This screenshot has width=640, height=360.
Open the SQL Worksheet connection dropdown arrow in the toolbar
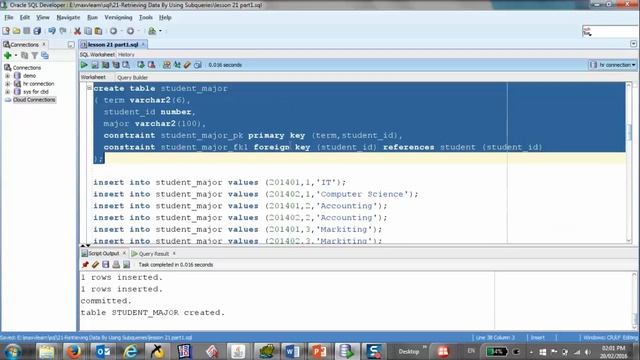click(160, 31)
